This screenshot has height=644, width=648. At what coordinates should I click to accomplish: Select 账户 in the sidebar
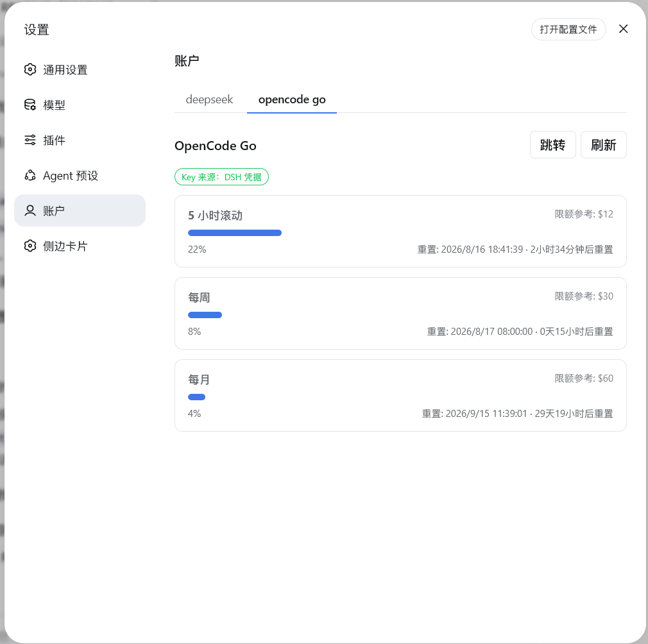pyautogui.click(x=80, y=210)
